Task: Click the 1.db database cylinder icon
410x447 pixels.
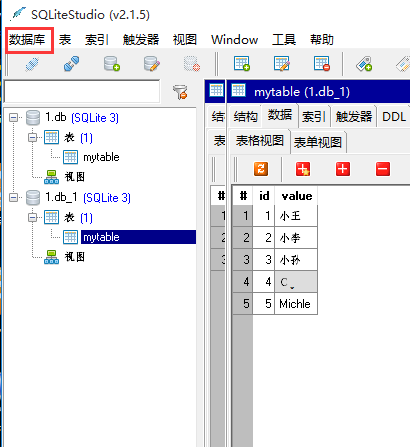Action: point(33,118)
